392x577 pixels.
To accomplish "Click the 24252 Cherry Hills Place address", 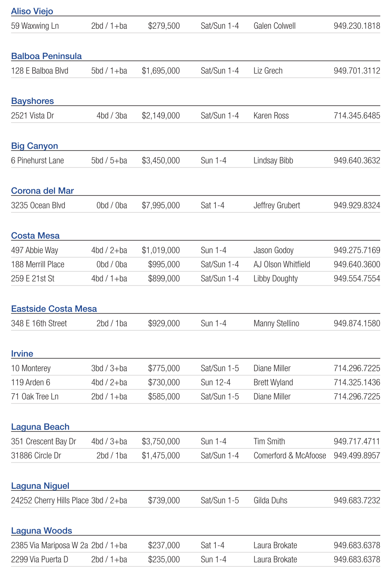I will pos(50,501).
